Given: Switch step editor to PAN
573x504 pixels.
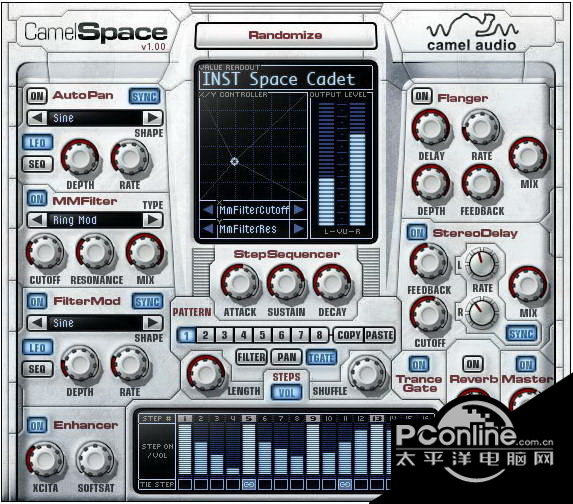Looking at the screenshot, I should (286, 357).
